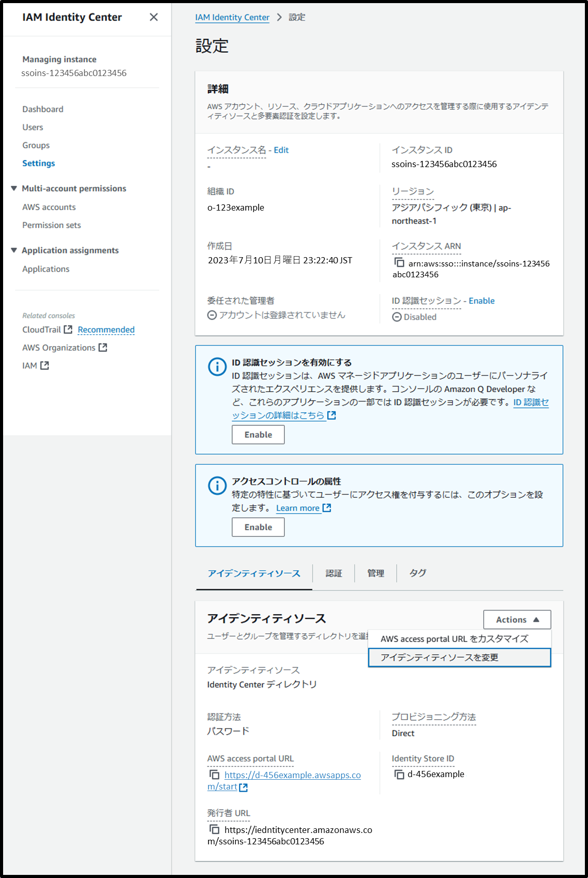The image size is (588, 878).
Task: Switch to the タグ tab
Action: (417, 573)
